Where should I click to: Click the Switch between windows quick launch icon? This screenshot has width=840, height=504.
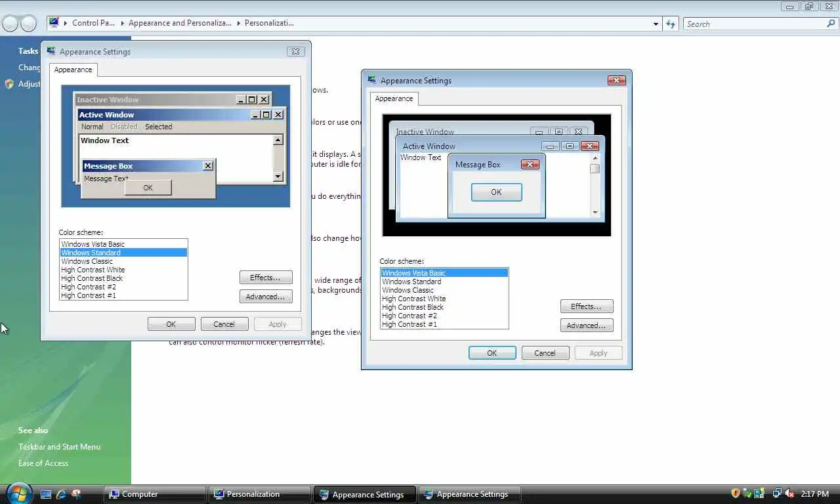(76, 494)
